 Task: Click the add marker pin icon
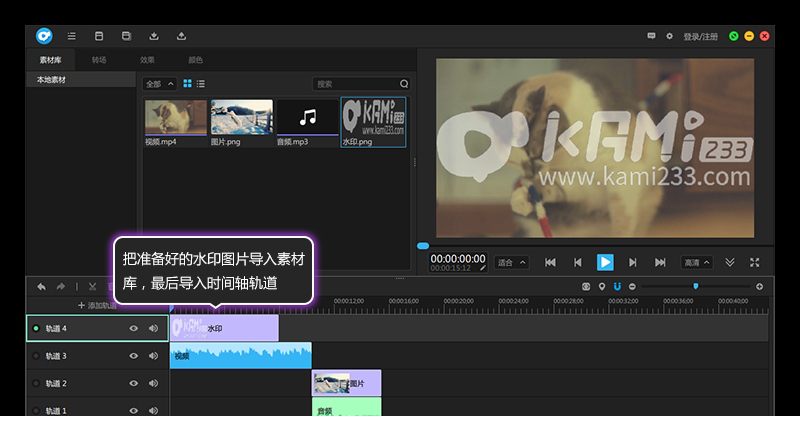602,287
